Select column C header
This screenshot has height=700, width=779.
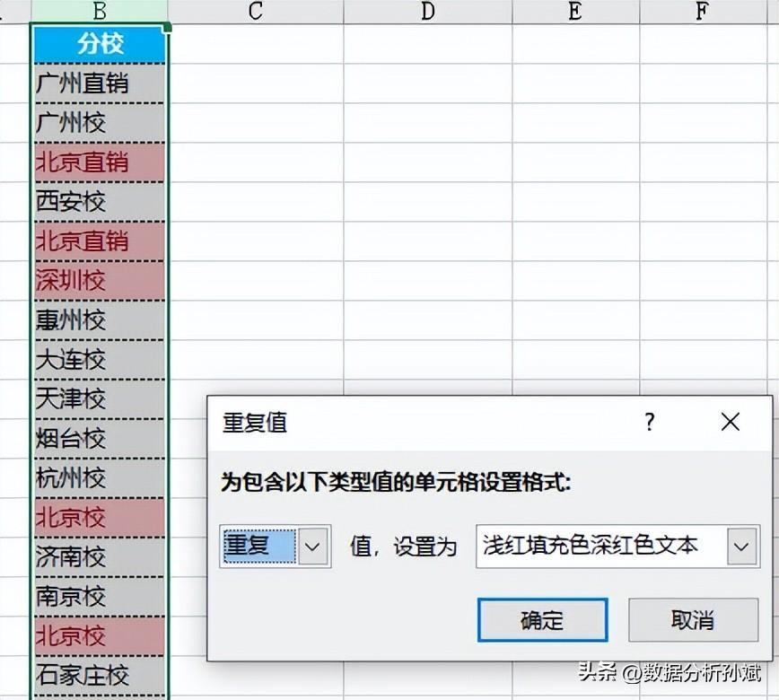click(256, 11)
